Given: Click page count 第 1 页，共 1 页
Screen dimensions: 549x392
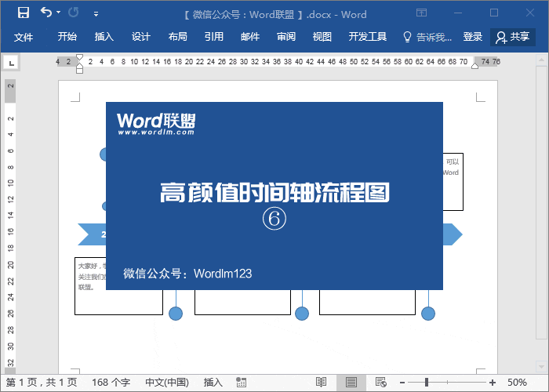Looking at the screenshot, I should (42, 383).
